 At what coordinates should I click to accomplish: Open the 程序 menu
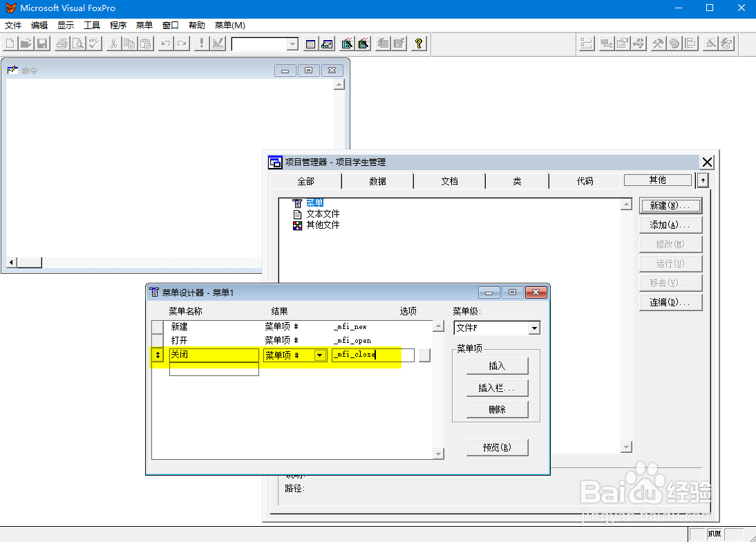click(117, 25)
